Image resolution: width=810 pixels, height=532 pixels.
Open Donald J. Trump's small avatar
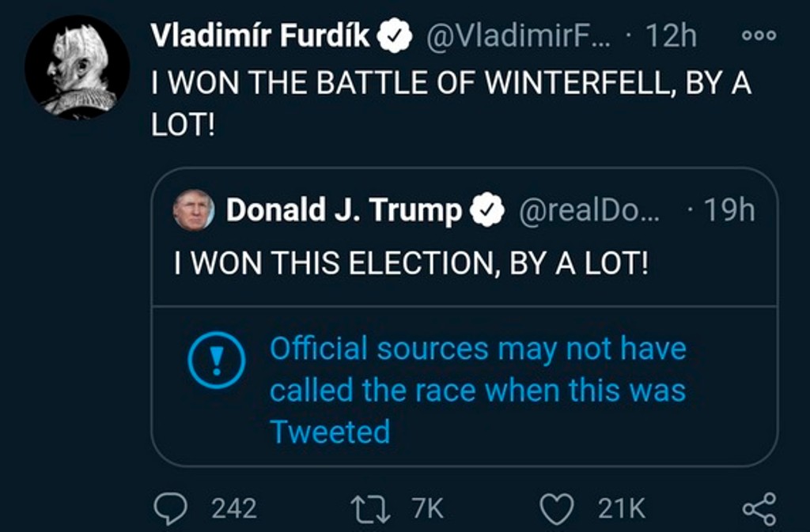[x=193, y=210]
